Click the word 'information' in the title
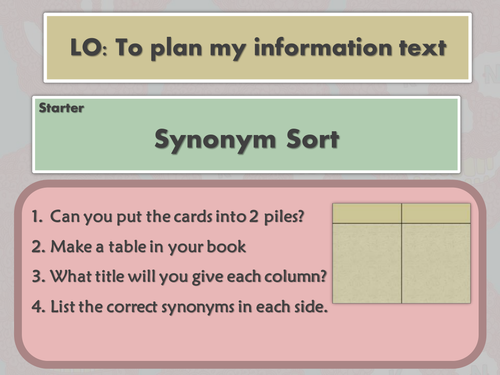This screenshot has width=500, height=375. click(323, 47)
